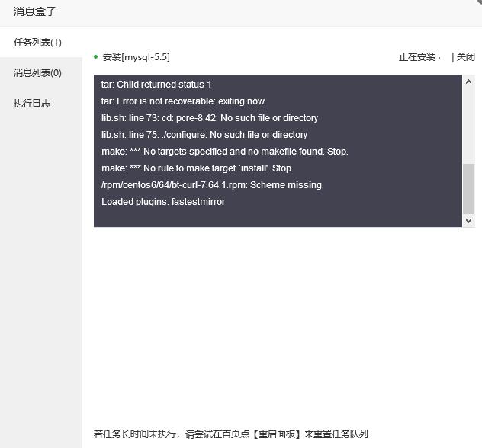482x448 pixels.
Task: Switch to 消息列表(0) tab
Action: [37, 73]
